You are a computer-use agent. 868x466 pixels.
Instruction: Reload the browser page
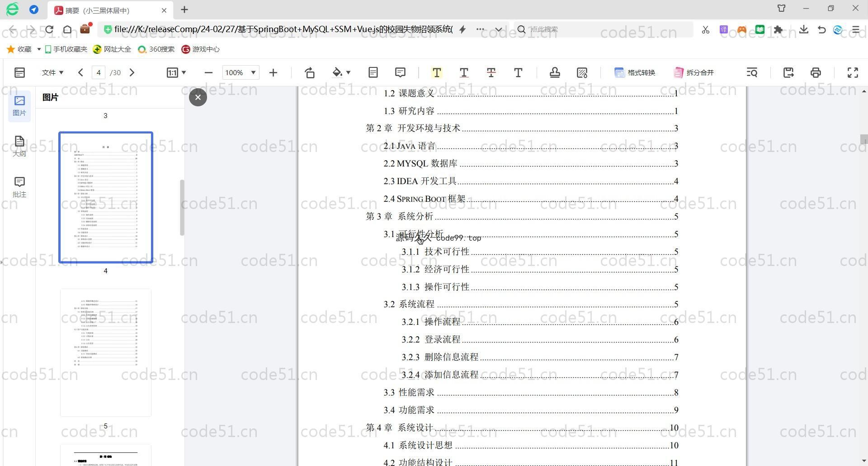point(49,29)
